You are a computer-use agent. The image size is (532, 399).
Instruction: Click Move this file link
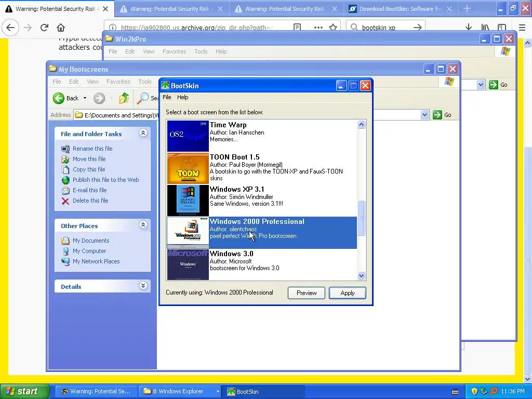(89, 159)
